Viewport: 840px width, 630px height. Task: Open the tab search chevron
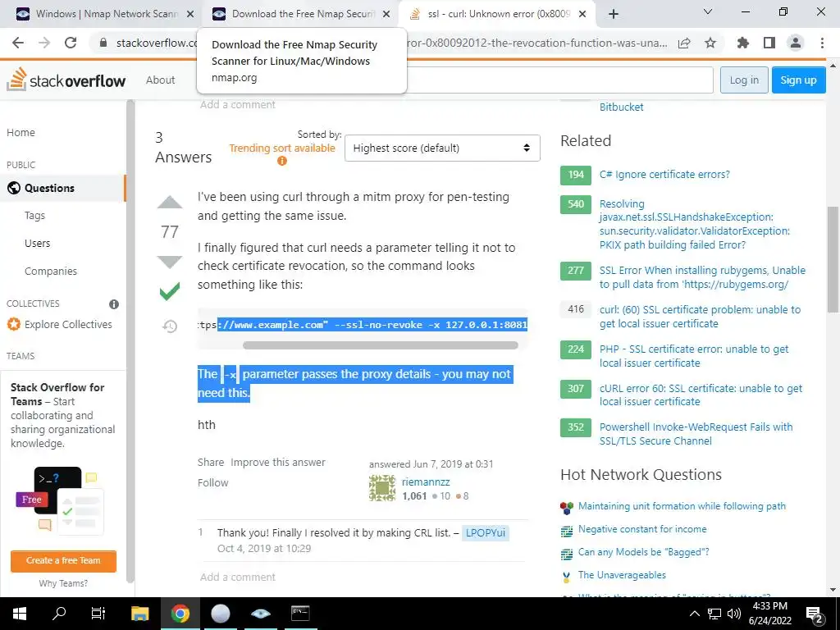pyautogui.click(x=708, y=11)
